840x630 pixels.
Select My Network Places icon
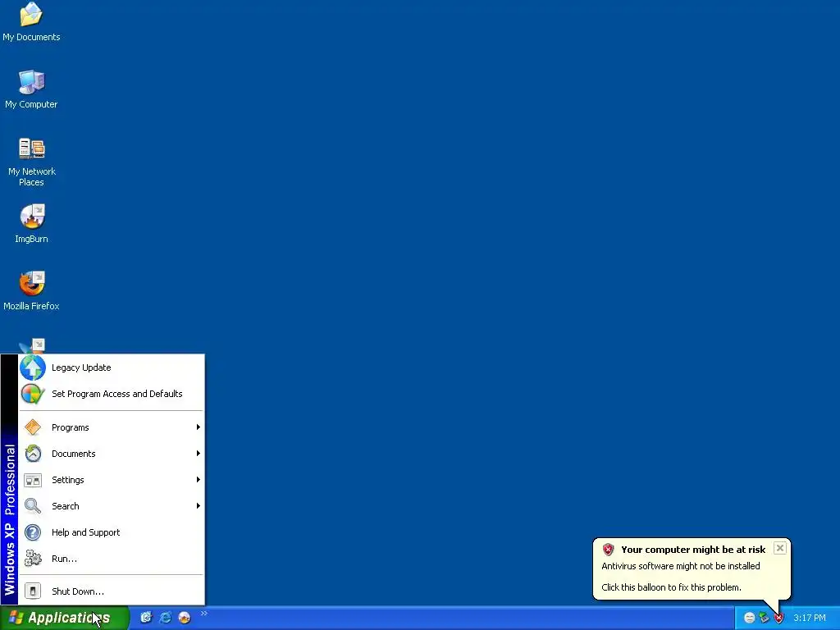[x=31, y=162]
